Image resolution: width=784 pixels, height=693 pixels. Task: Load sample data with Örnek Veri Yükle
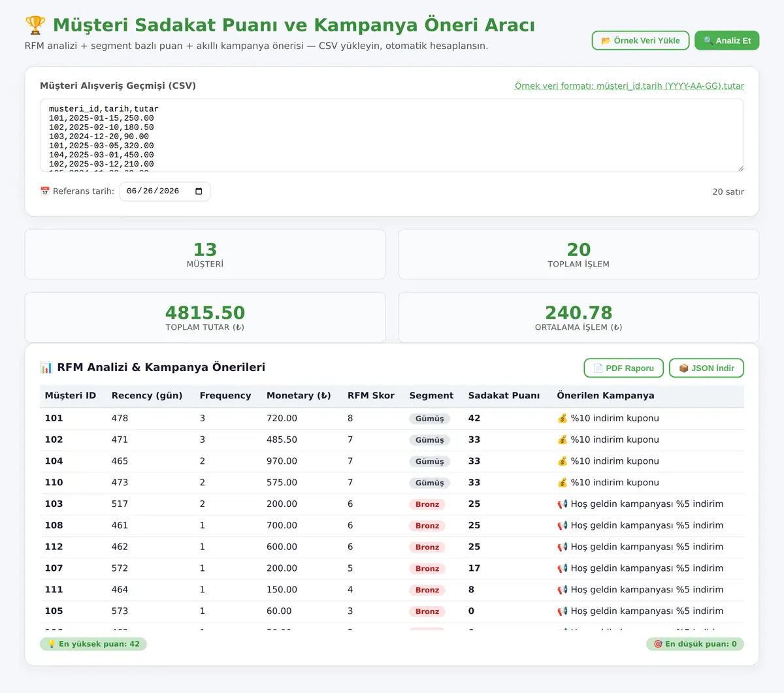point(640,40)
